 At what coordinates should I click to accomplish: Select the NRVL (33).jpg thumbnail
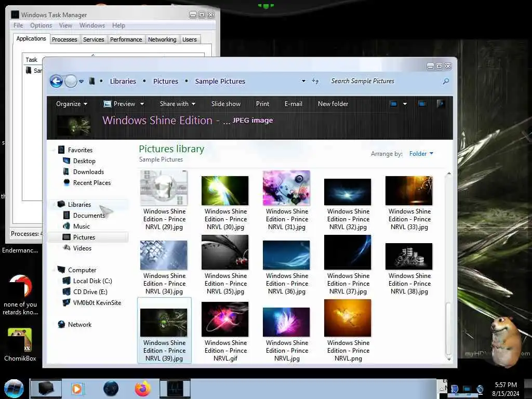tap(409, 190)
